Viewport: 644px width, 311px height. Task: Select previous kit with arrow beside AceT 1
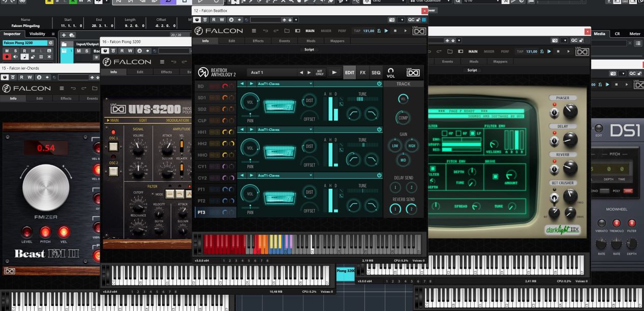click(301, 72)
